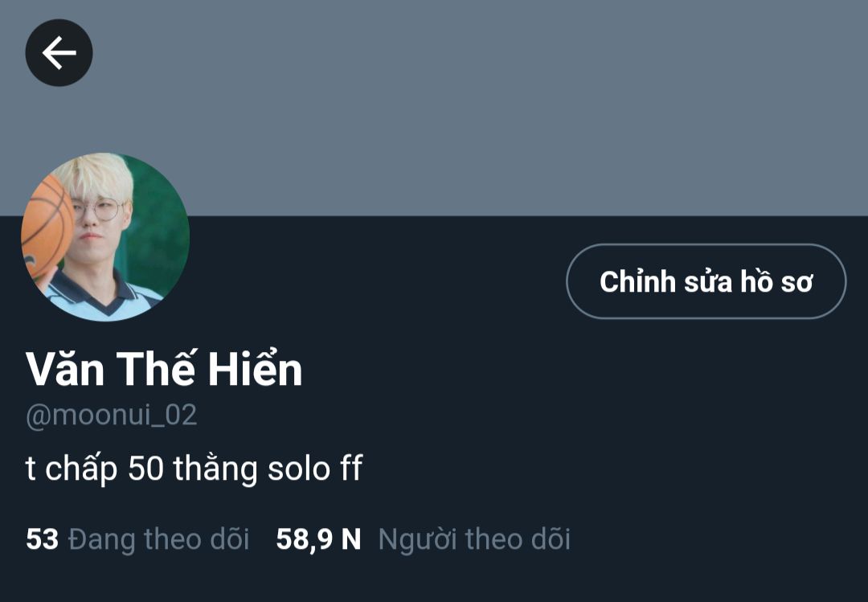Tap the back arrow icon

point(59,52)
